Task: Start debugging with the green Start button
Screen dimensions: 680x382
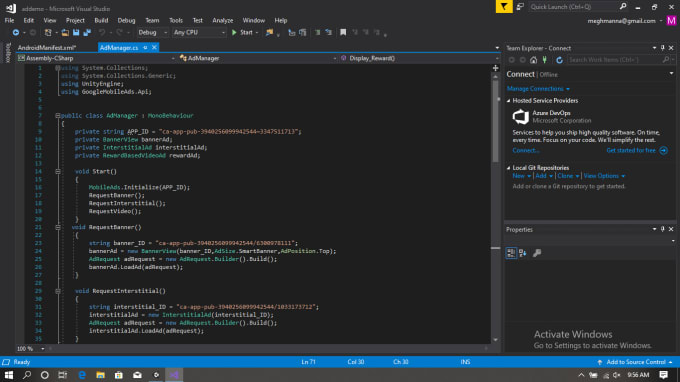Action: (242, 33)
